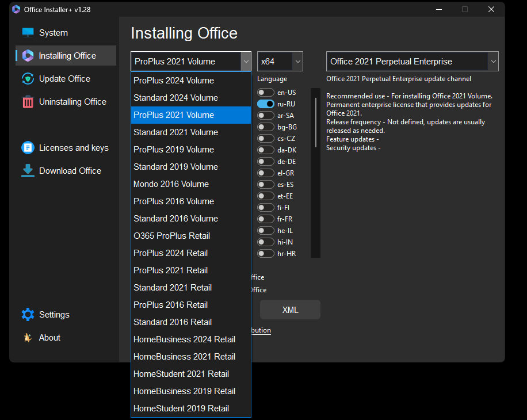Screen dimensions: 527x420
Task: Enable the de-DE language toggle
Action: point(266,161)
